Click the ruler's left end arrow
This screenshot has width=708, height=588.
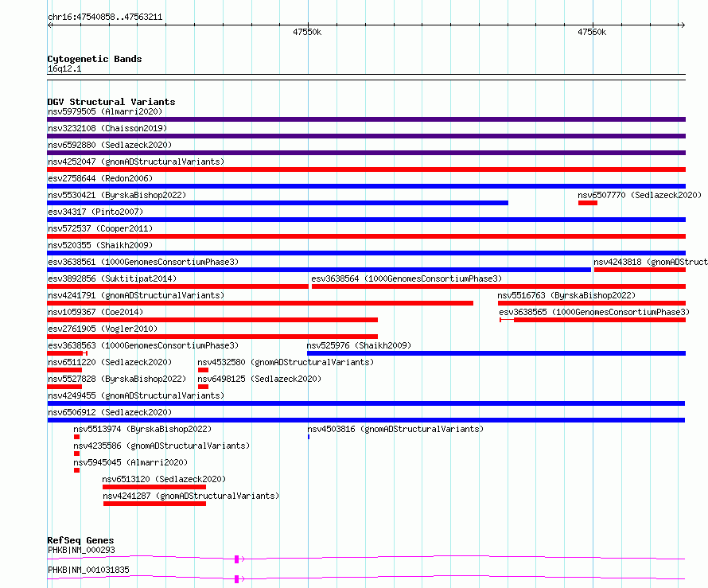pyautogui.click(x=50, y=25)
